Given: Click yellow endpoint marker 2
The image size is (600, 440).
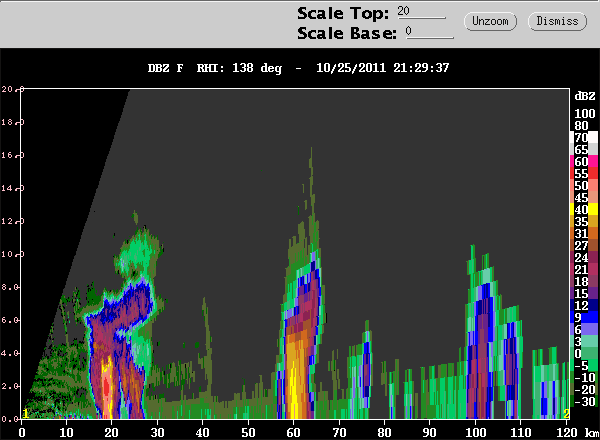Looking at the screenshot, I should (x=566, y=414).
